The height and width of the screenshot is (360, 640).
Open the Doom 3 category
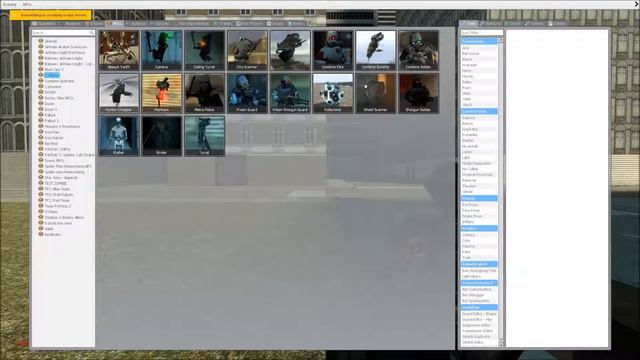click(51, 109)
